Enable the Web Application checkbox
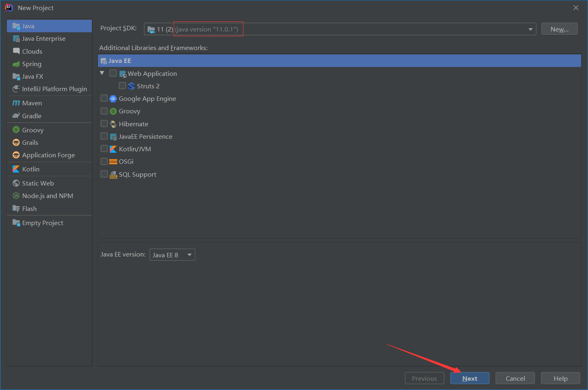 (113, 73)
